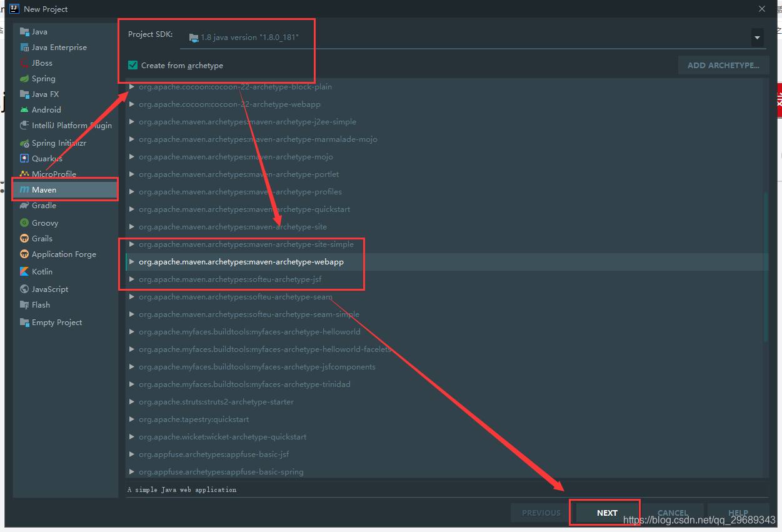The height and width of the screenshot is (532, 782).
Task: Expand maven-archetype-quickstart node
Action: [x=131, y=209]
